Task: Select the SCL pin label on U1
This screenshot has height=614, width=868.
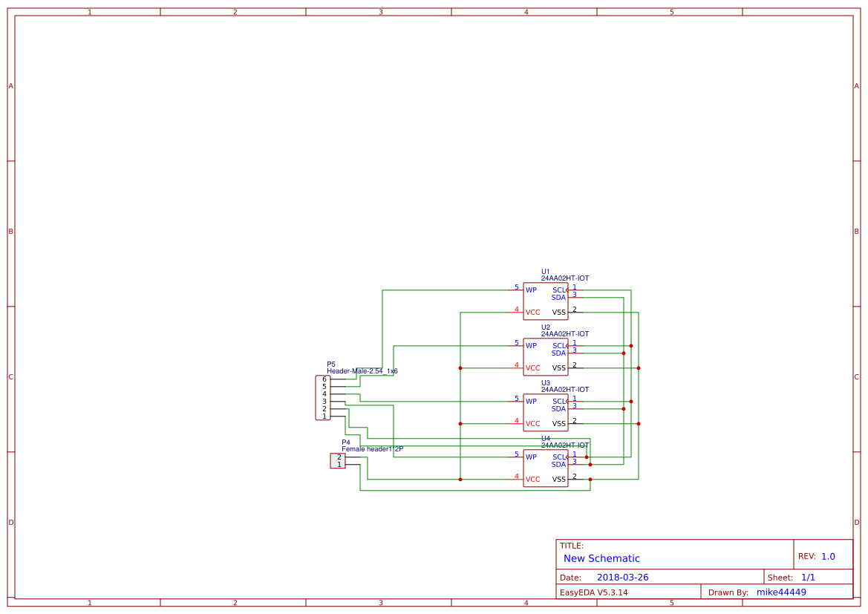Action: 559,290
